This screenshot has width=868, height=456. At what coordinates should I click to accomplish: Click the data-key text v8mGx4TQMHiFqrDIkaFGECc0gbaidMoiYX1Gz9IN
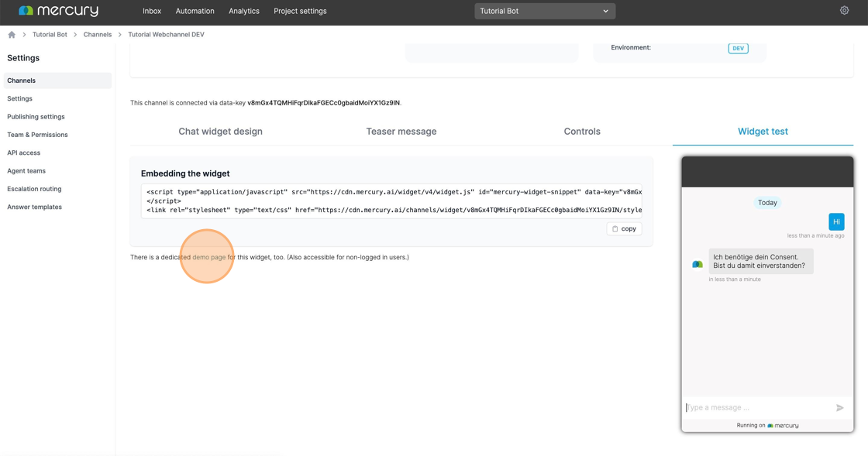[x=323, y=103]
